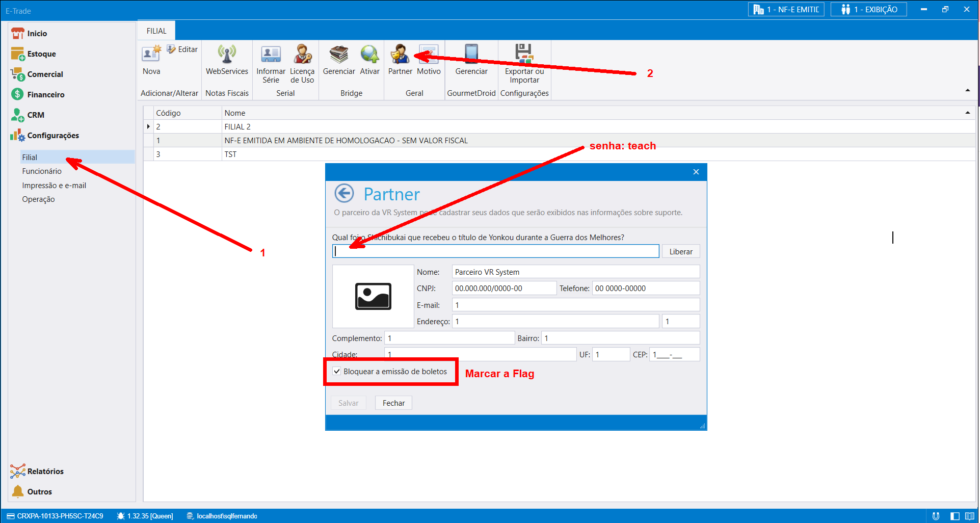Collapse the ribbon with the arrow
This screenshot has height=523, width=980.
[x=967, y=90]
